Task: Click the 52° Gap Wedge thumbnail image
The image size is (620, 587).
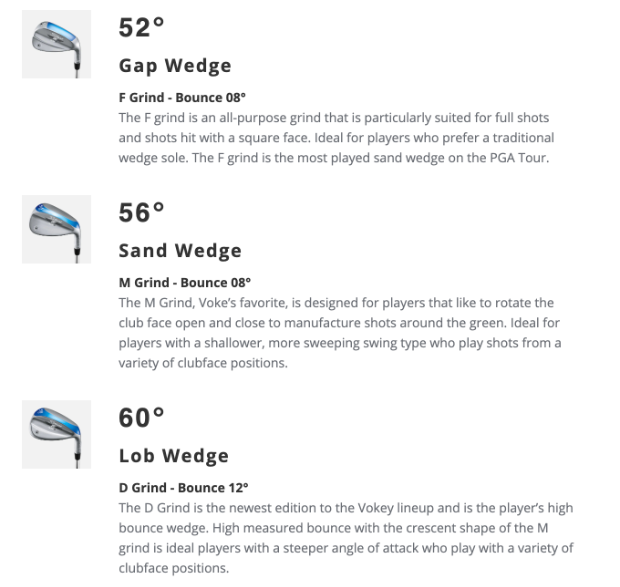Action: [x=56, y=44]
